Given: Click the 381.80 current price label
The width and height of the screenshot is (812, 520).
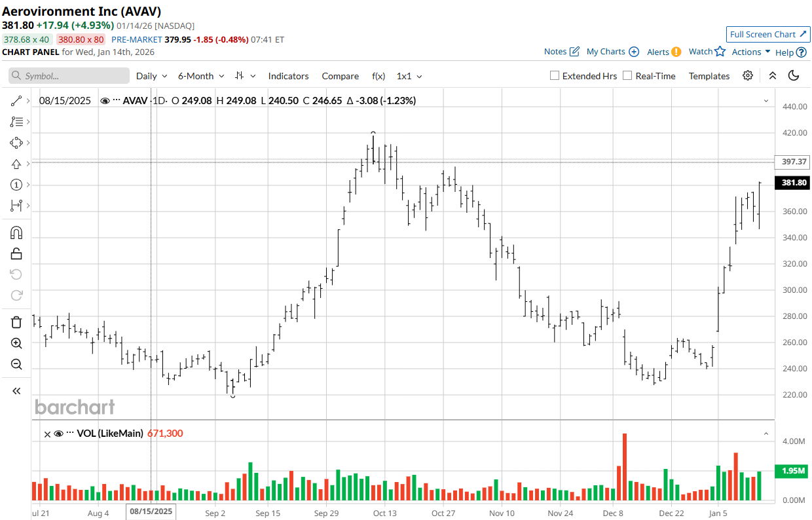Looking at the screenshot, I should 793,183.
